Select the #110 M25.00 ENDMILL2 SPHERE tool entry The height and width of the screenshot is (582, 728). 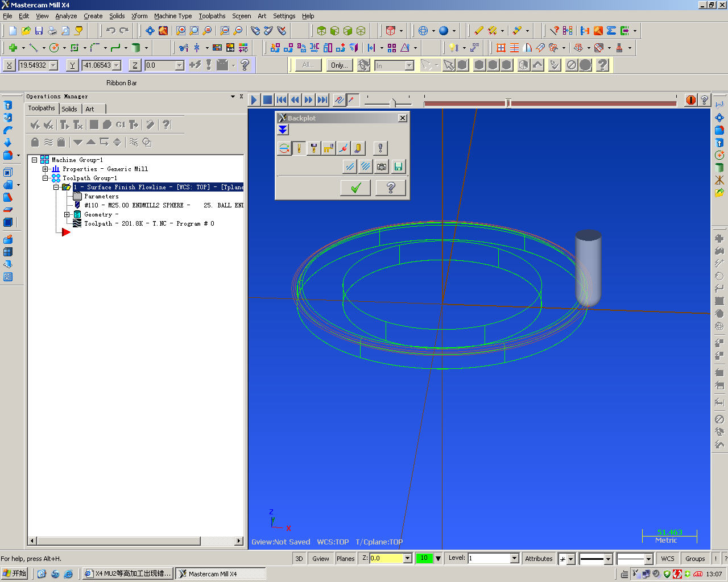(164, 205)
